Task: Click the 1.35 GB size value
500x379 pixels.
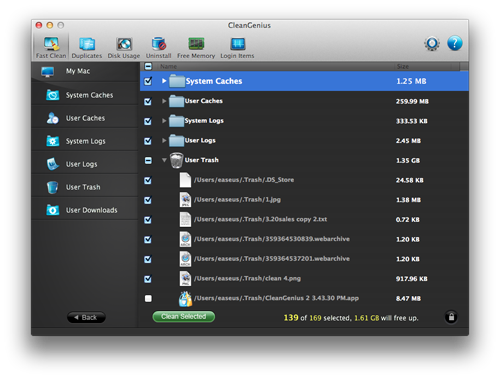Action: (408, 161)
